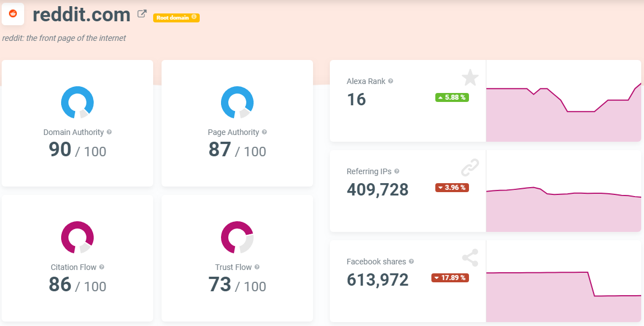Click help icon next to Domain Authority
644x326 pixels.
click(x=109, y=132)
